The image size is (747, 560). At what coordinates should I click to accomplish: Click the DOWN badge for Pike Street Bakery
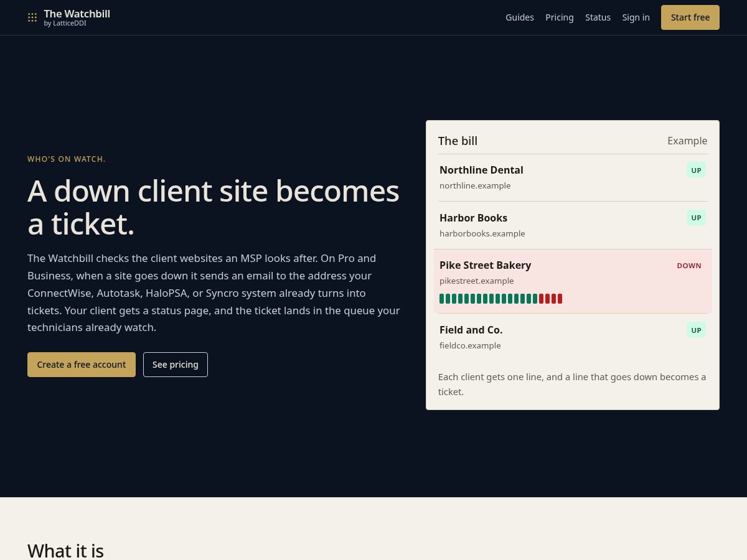click(x=689, y=266)
